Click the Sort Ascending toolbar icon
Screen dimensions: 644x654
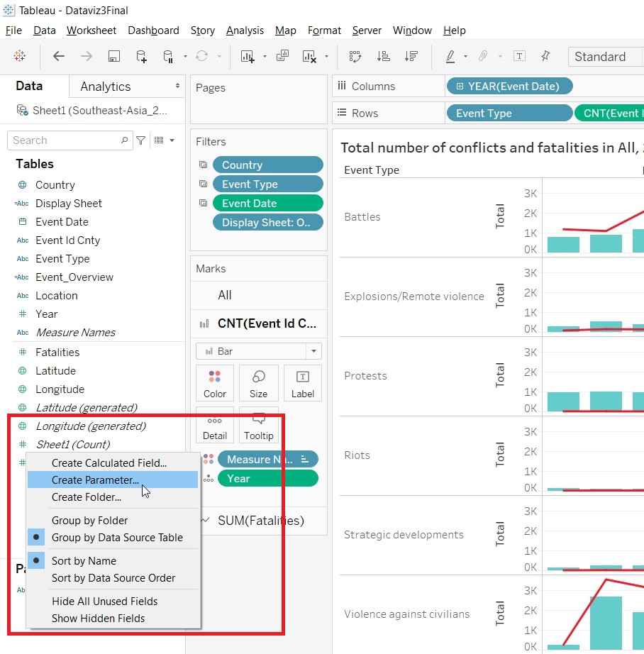coord(383,57)
